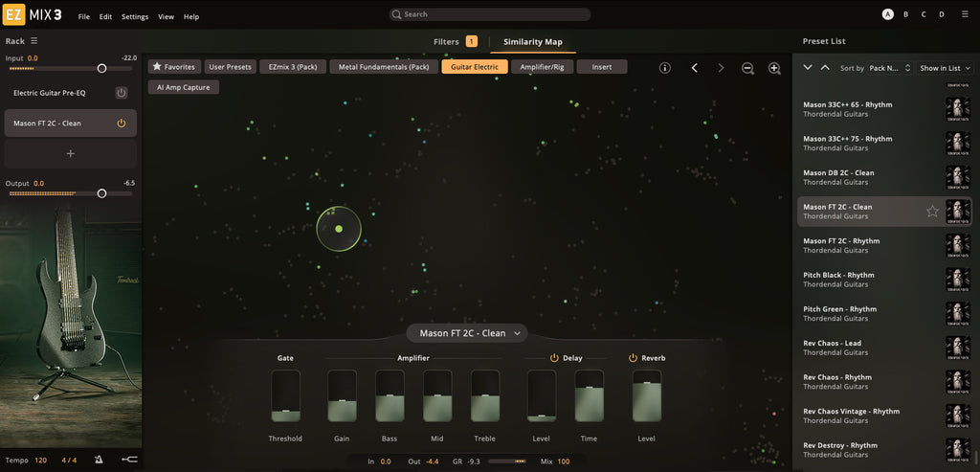Open the File menu
The width and height of the screenshot is (980, 472).
pyautogui.click(x=84, y=17)
